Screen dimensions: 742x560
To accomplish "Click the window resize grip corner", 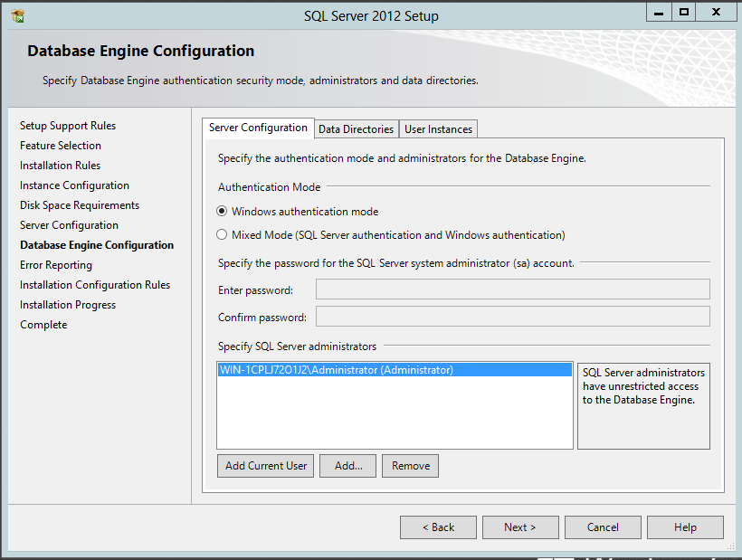I will (730, 546).
